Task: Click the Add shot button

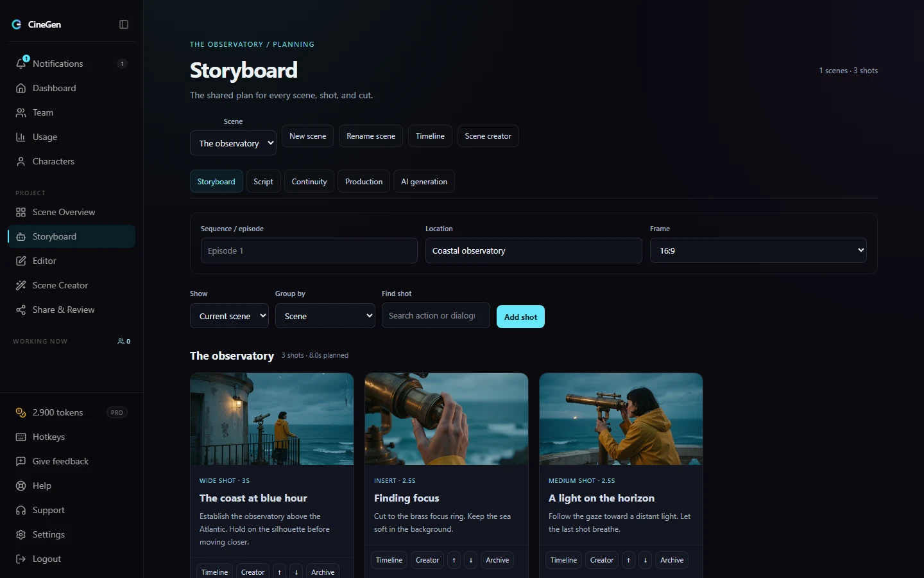Action: (x=520, y=317)
